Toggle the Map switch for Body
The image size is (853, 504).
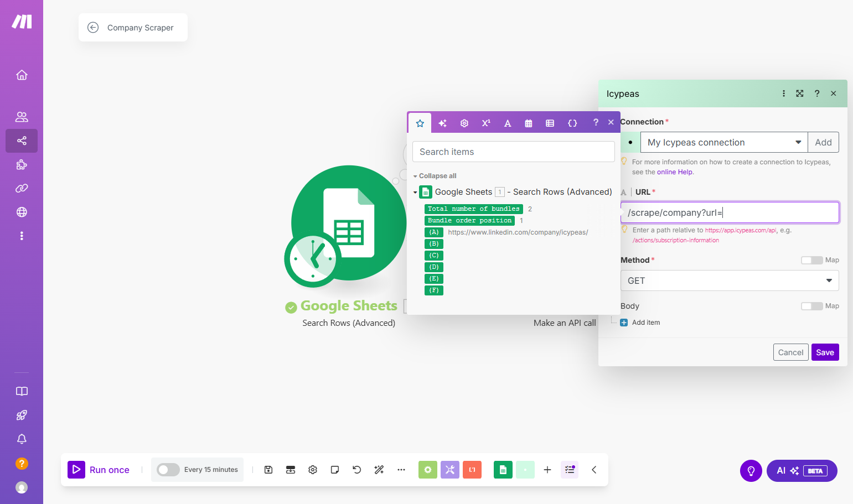tap(811, 306)
